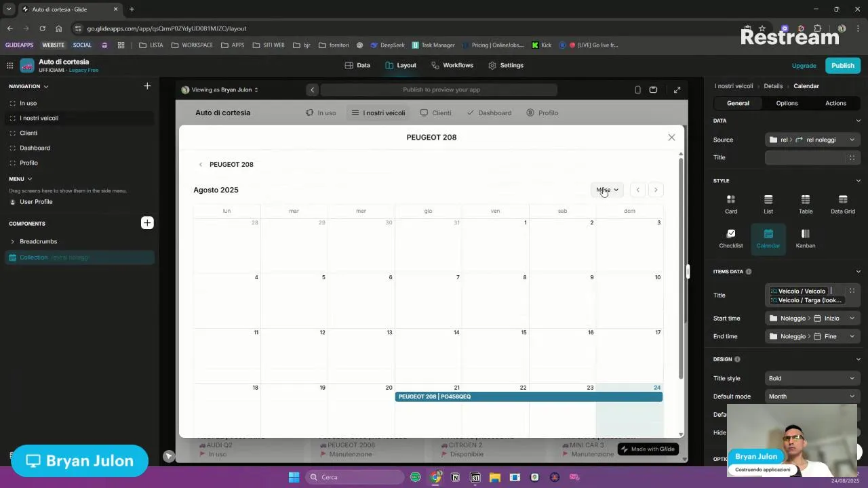Expand preview to fullscreen
The width and height of the screenshot is (868, 488).
coord(677,89)
